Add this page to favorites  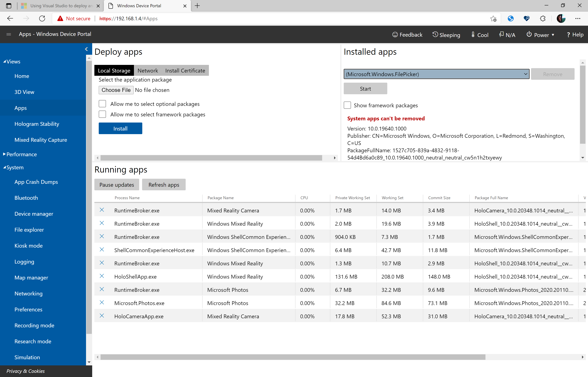493,19
